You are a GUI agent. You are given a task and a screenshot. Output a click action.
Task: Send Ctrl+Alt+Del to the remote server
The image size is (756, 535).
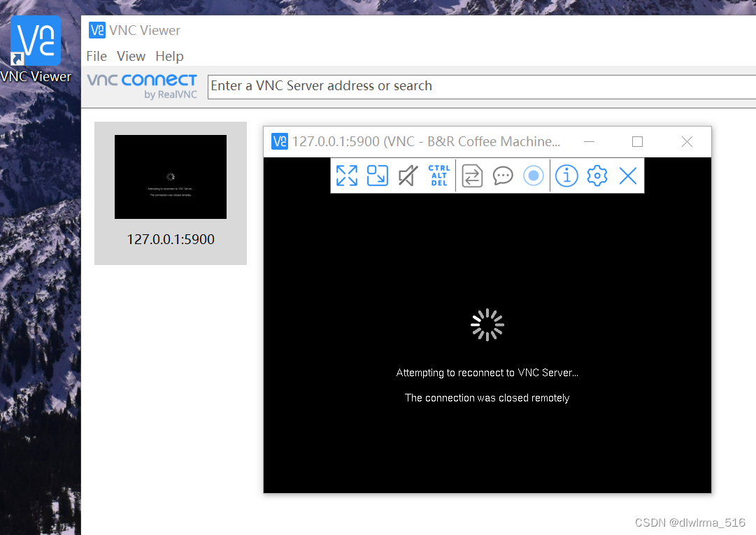tap(438, 176)
